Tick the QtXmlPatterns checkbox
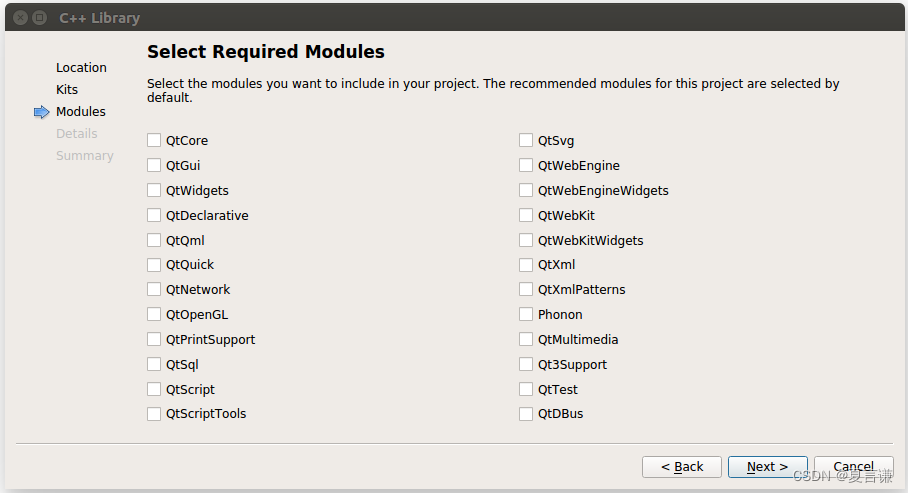This screenshot has height=493, width=908. point(526,289)
